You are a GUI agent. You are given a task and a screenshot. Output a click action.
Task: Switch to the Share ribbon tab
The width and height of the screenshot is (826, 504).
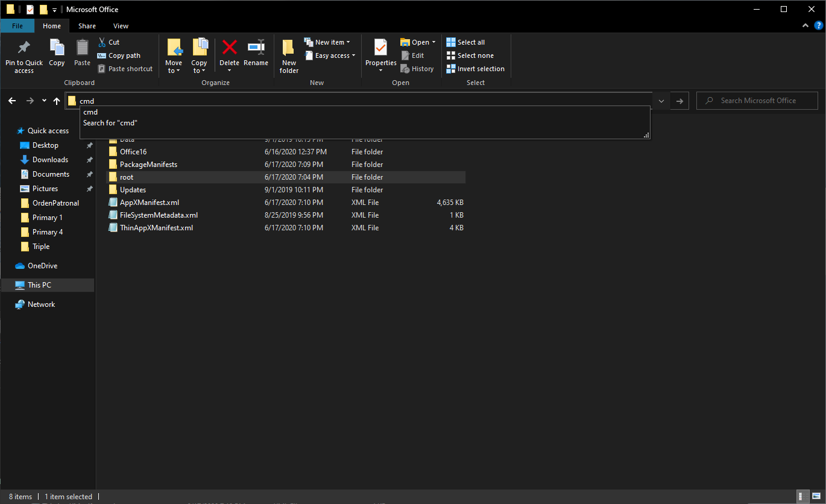87,26
